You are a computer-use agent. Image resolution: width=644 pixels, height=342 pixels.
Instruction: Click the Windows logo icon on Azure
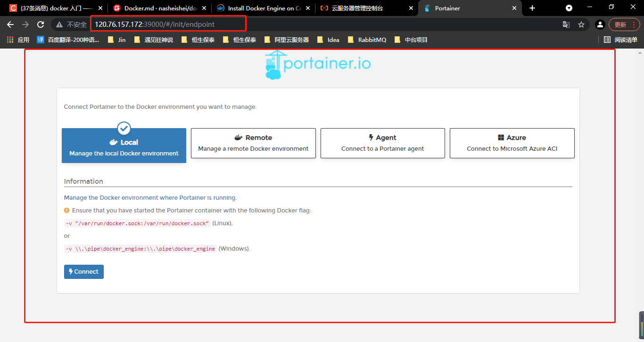coord(501,138)
